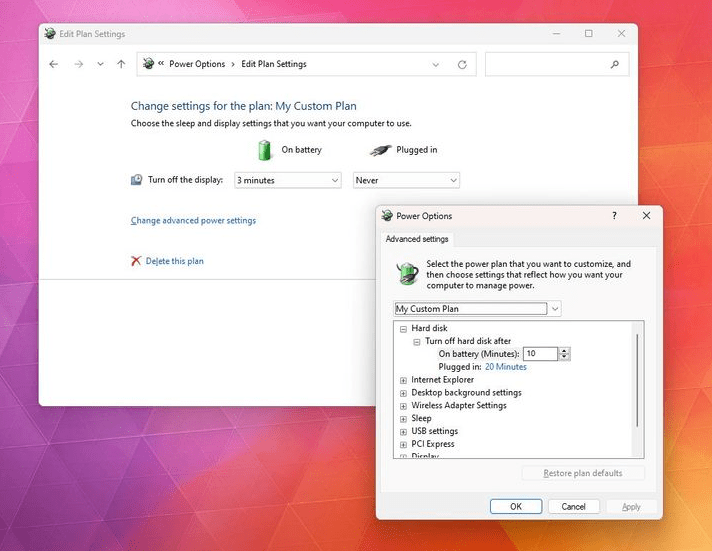The image size is (712, 551).
Task: Expand the Internet Explorer node
Action: pyautogui.click(x=403, y=380)
